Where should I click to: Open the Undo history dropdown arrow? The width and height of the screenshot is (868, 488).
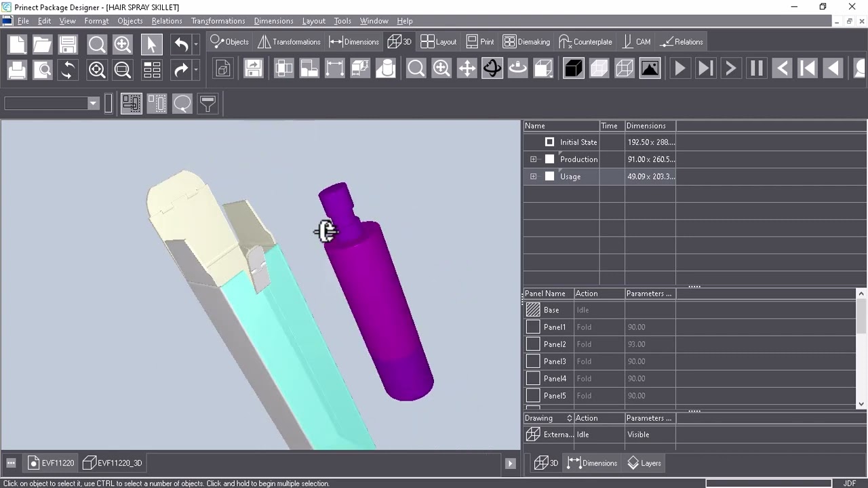pos(196,45)
